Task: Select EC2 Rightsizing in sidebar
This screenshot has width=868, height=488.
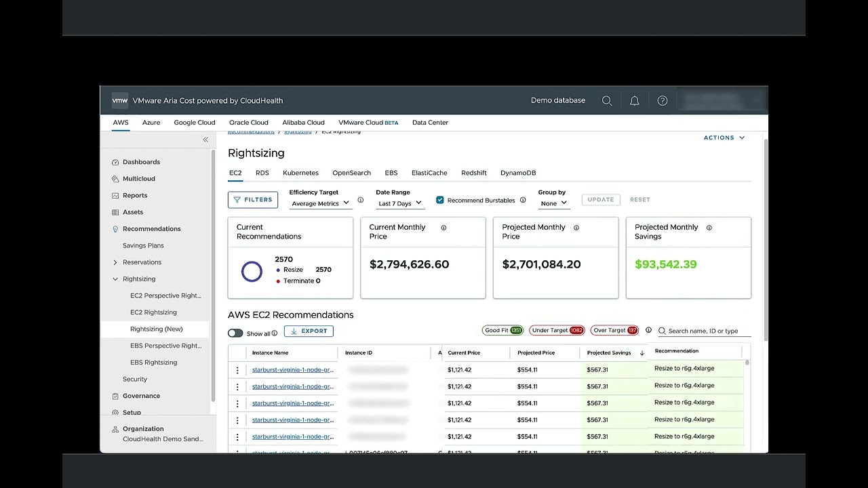Action: click(153, 312)
